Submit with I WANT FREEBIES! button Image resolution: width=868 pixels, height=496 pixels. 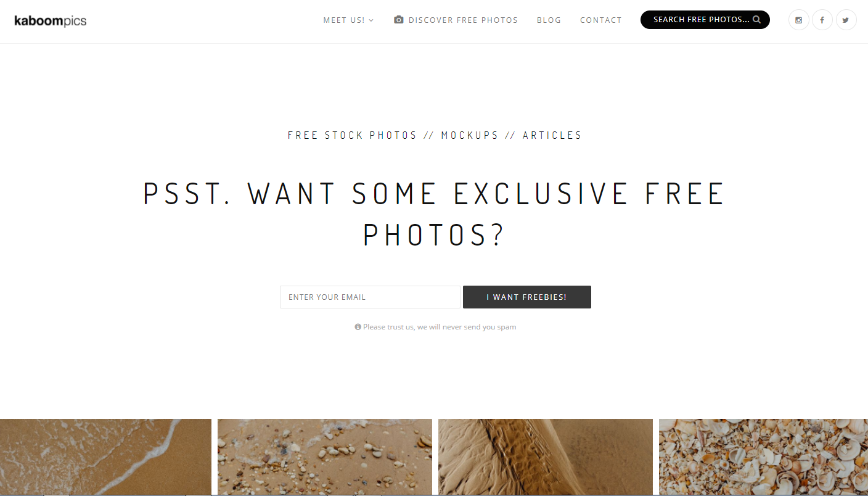click(x=527, y=297)
